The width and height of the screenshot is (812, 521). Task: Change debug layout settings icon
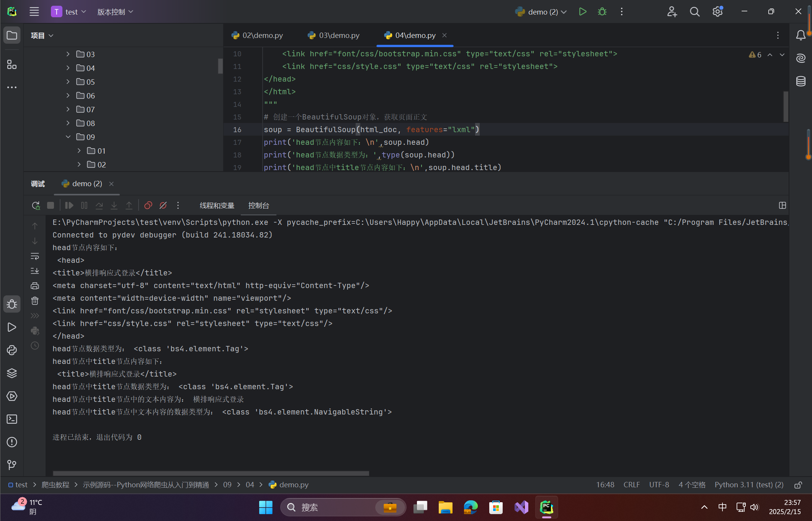pyautogui.click(x=783, y=205)
